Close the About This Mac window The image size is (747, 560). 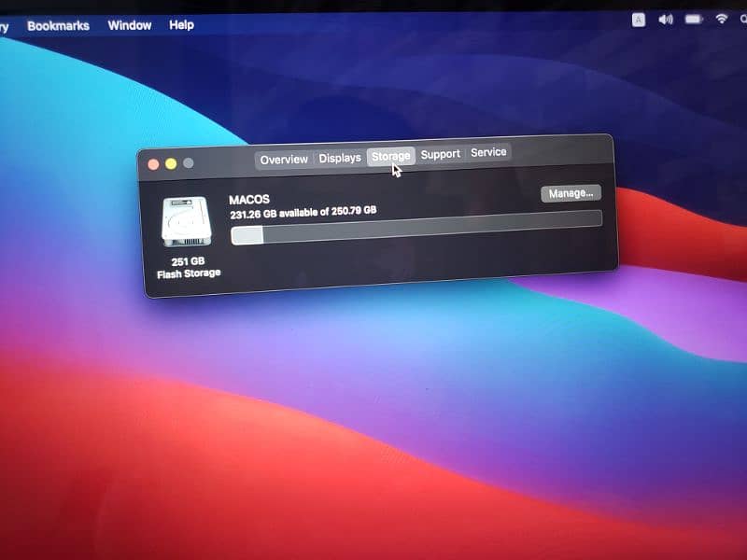tap(154, 164)
